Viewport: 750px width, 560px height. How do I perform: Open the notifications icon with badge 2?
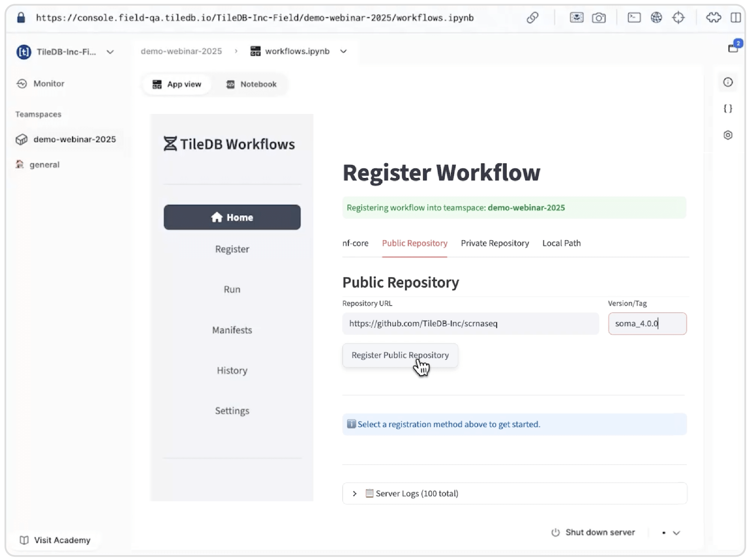[733, 48]
